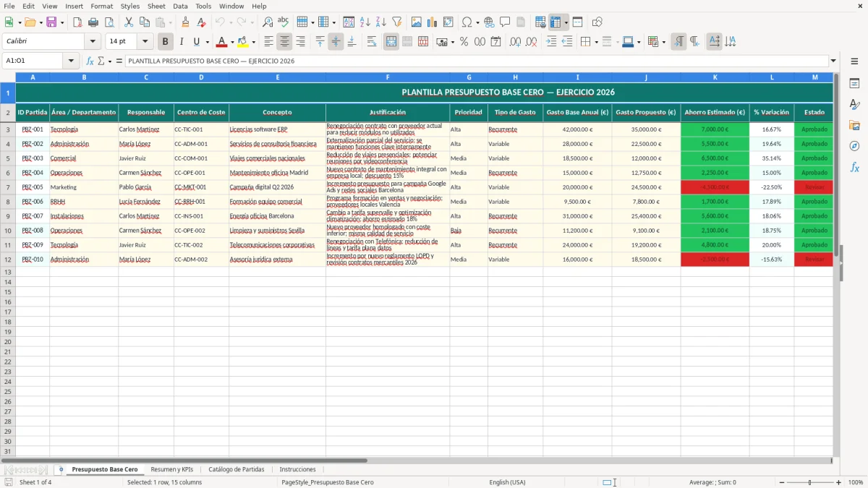Toggle Center Vertically alignment
Screen dimensions: 868x488
[x=336, y=42]
